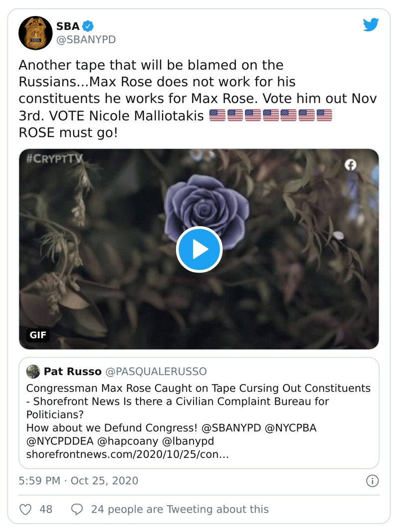Click the Pat Russo author name
Image resolution: width=399 pixels, height=532 pixels.
pos(74,372)
